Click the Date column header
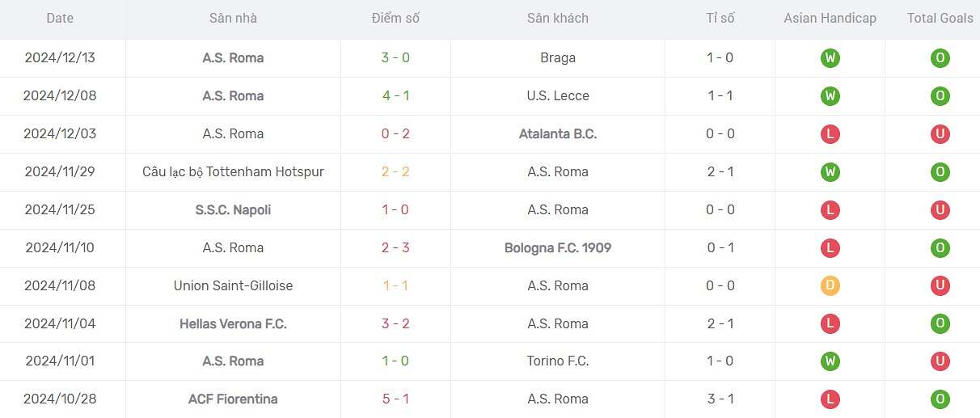Viewport: 980px width, 418px height. click(x=60, y=18)
